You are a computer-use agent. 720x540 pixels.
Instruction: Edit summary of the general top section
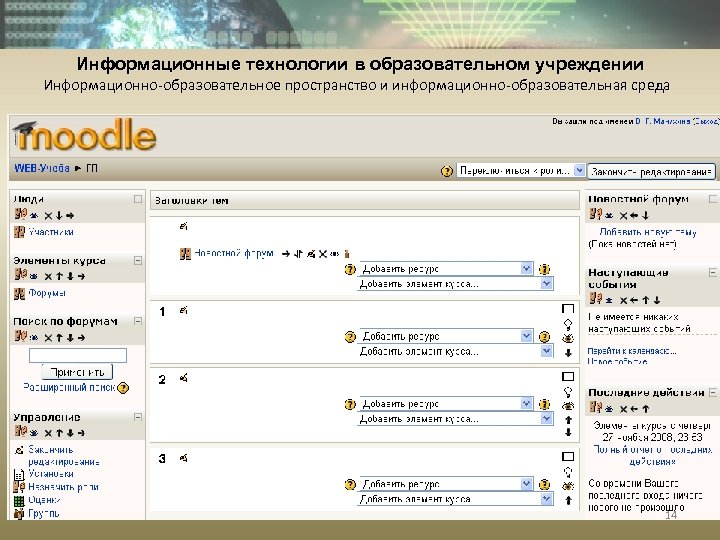[x=184, y=226]
